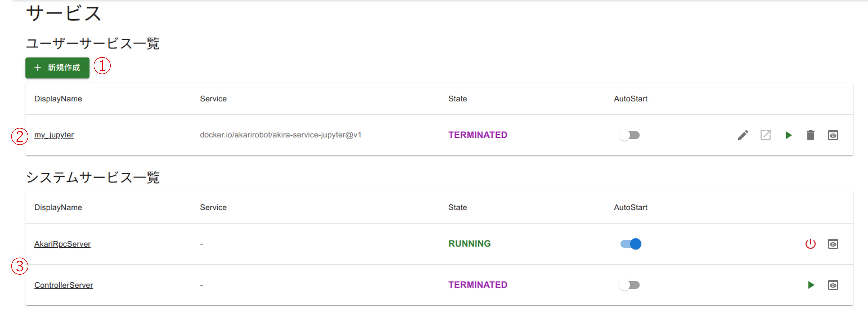Open the ControllerServer link
This screenshot has height=321, width=868.
63,285
